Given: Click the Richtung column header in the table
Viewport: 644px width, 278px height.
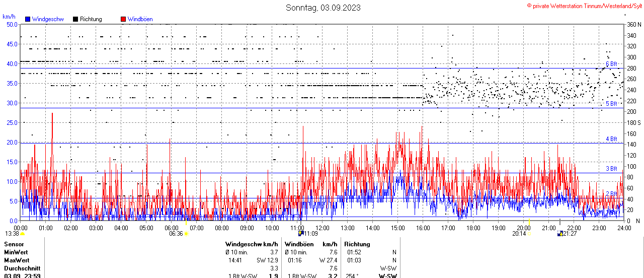Looking at the screenshot, I should coord(357,244).
